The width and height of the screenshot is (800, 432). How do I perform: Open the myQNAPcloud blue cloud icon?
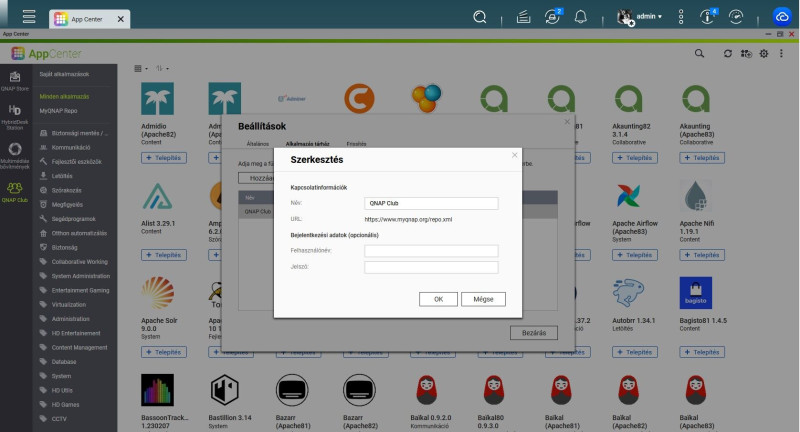(x=782, y=17)
